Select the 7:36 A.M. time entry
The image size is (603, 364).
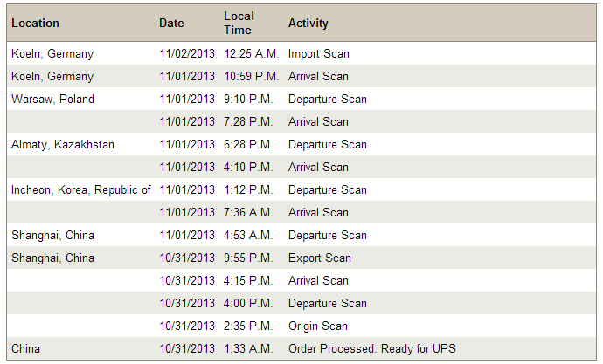coord(248,213)
